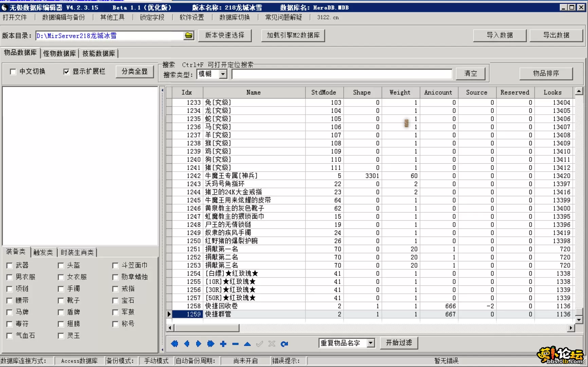Click the 导入数据 button
Viewport: 588px width, 367px height.
click(500, 35)
